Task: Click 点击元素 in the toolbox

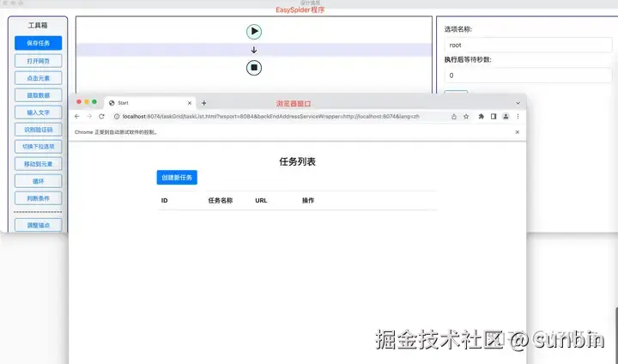Action: [x=39, y=78]
